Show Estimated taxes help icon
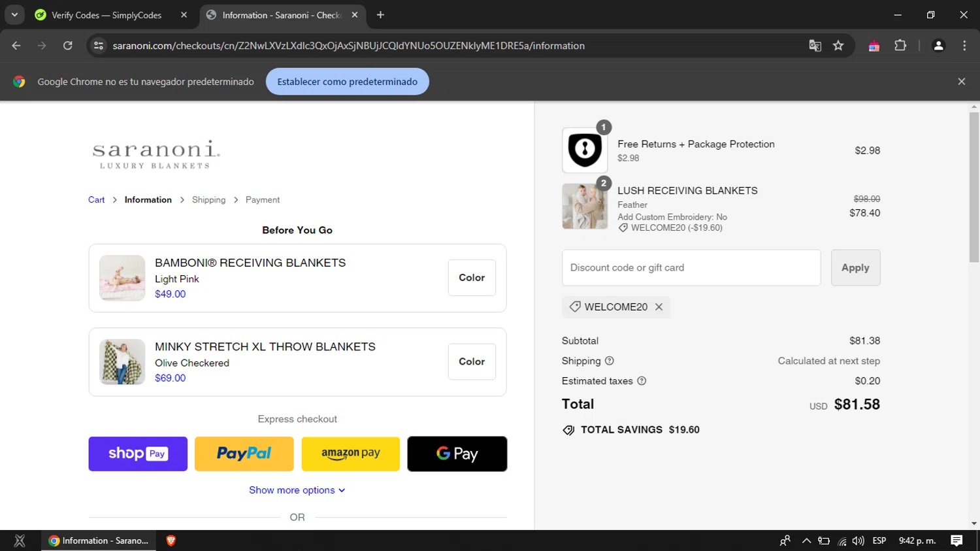 (642, 381)
